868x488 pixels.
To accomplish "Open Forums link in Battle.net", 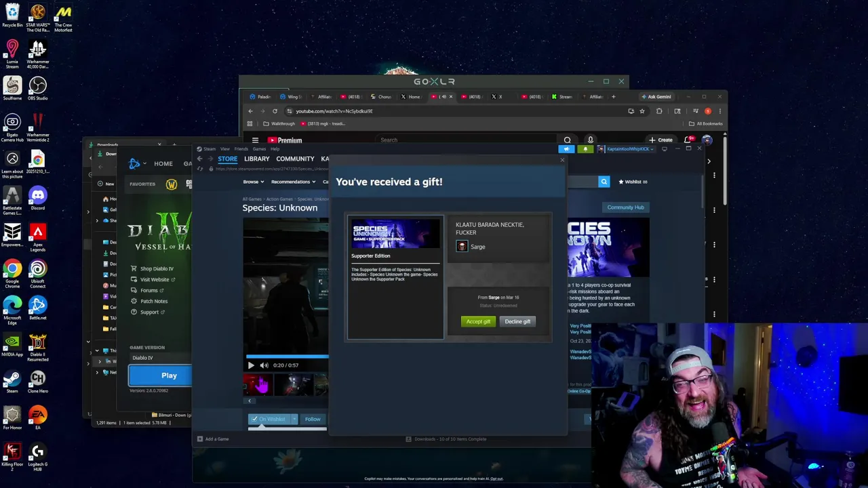I will (x=148, y=290).
